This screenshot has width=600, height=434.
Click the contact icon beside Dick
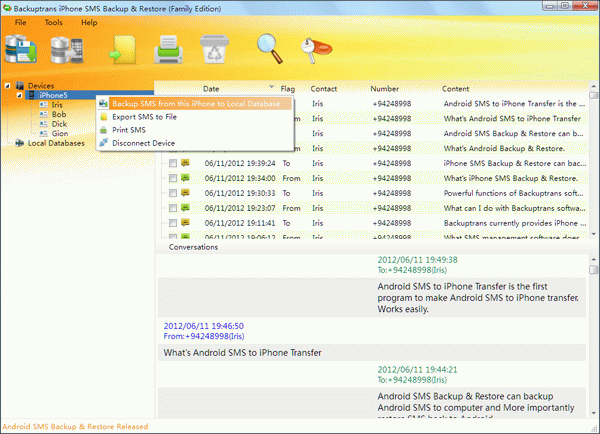click(x=44, y=124)
